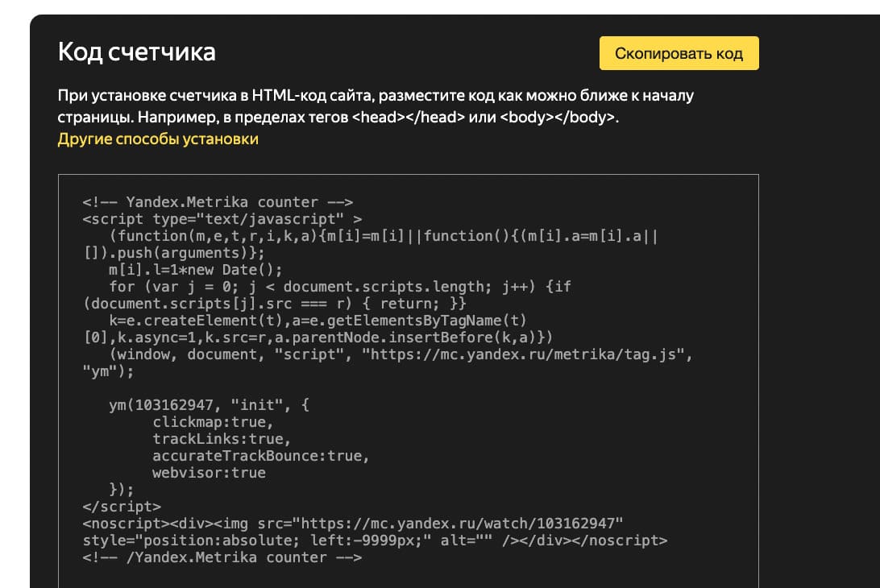
Task: Click the 'clickmap:true,' line
Action: pyautogui.click(x=213, y=422)
